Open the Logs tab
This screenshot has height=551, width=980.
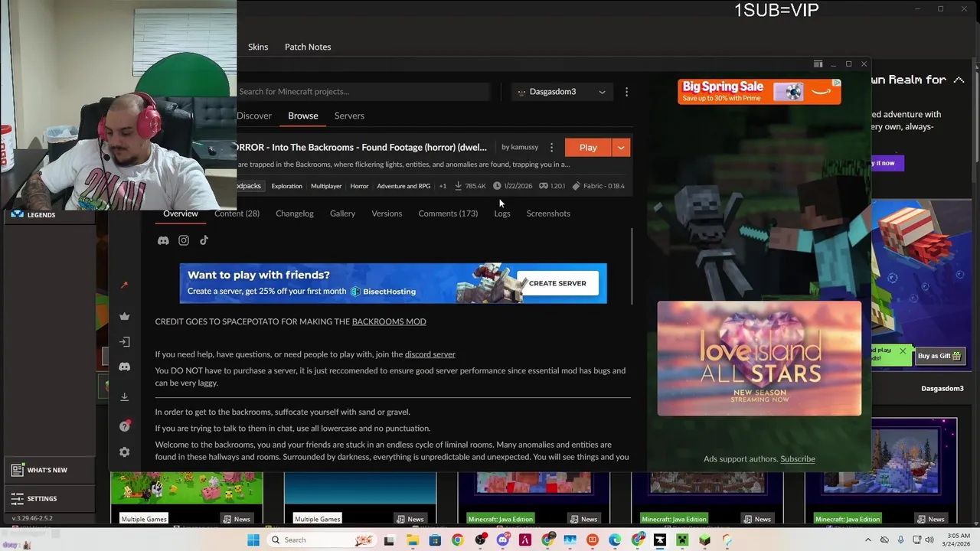(x=502, y=214)
